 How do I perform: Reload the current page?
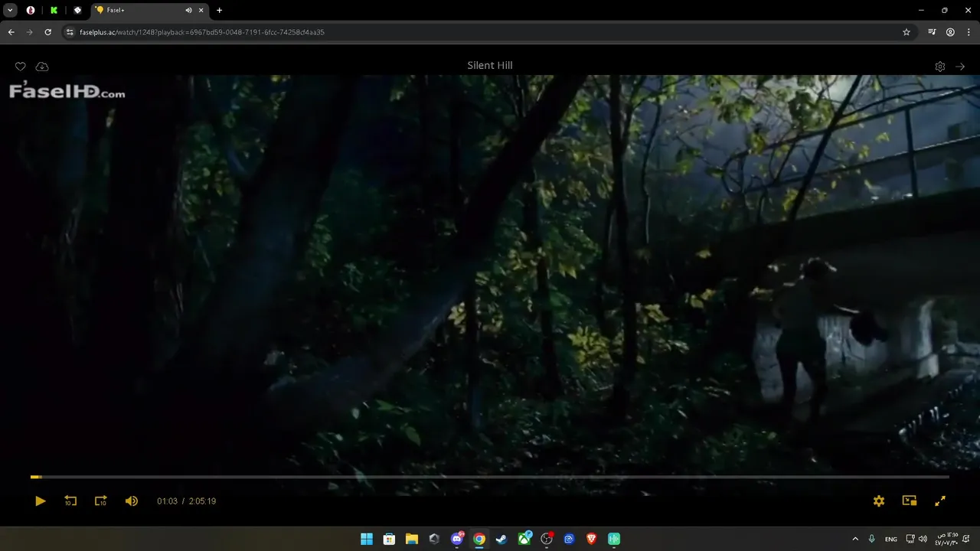coord(48,32)
